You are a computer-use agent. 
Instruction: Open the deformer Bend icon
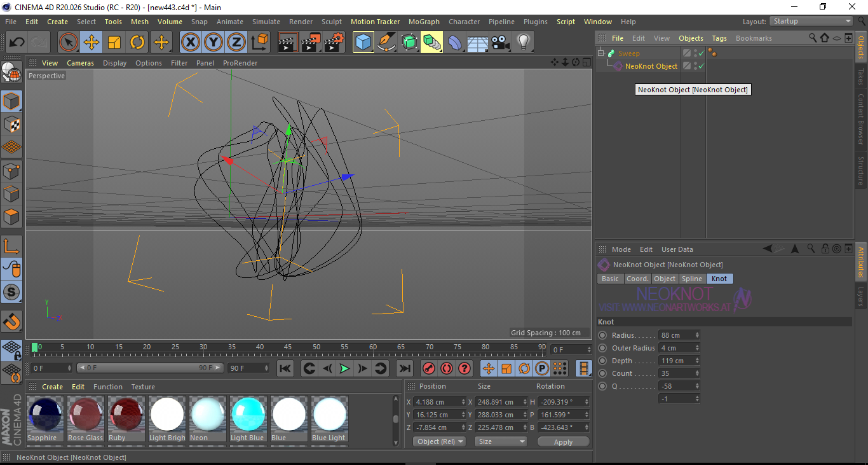pos(455,43)
